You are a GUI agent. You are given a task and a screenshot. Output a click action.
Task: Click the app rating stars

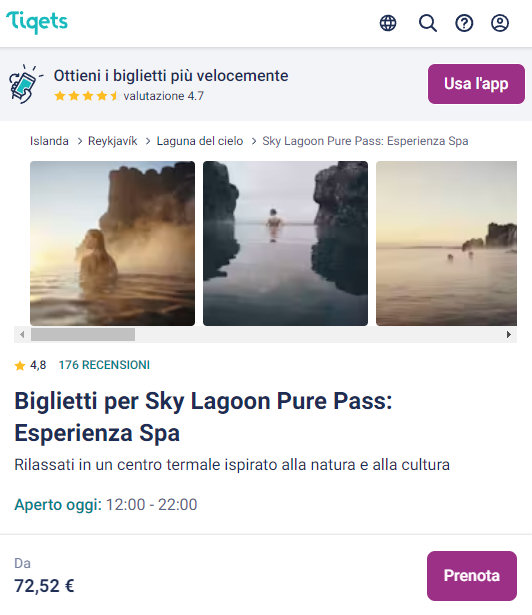[x=86, y=96]
